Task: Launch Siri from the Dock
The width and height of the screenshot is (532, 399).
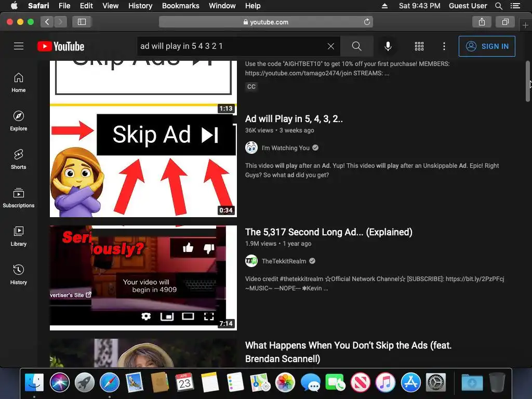Action: [x=59, y=382]
